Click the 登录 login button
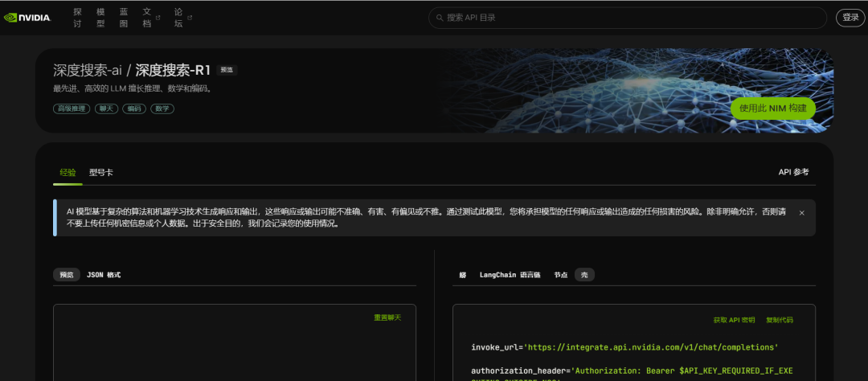Image resolution: width=868 pixels, height=381 pixels. (850, 18)
